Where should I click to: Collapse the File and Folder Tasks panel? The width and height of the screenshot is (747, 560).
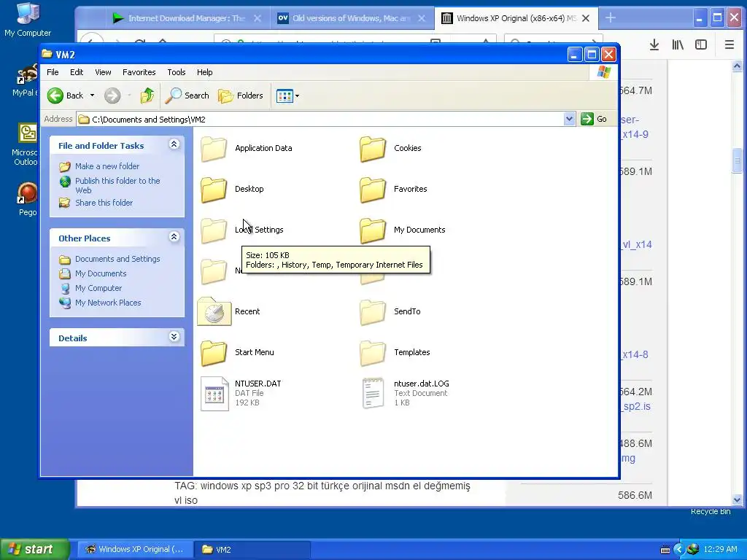point(174,144)
